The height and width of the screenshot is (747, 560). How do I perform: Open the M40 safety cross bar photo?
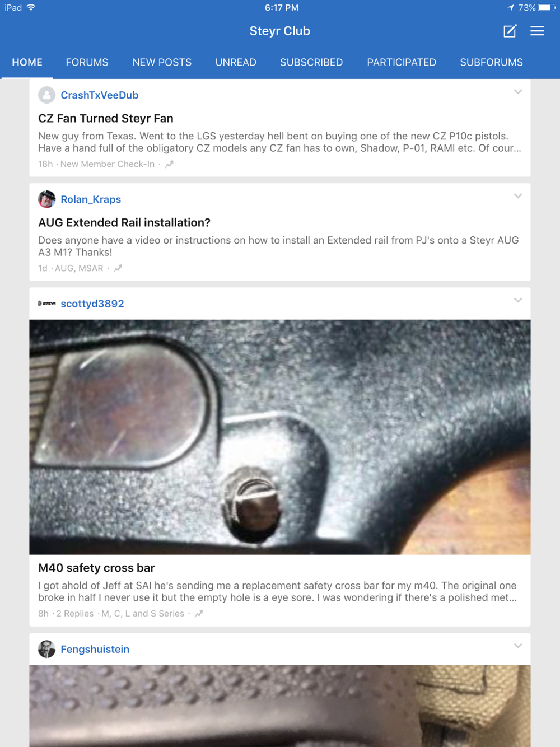tap(280, 437)
